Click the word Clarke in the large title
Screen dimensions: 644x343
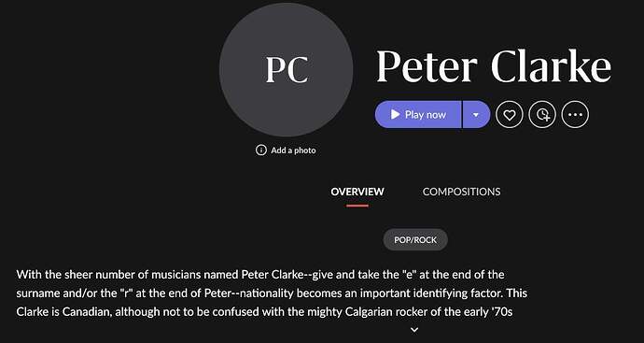pos(552,66)
